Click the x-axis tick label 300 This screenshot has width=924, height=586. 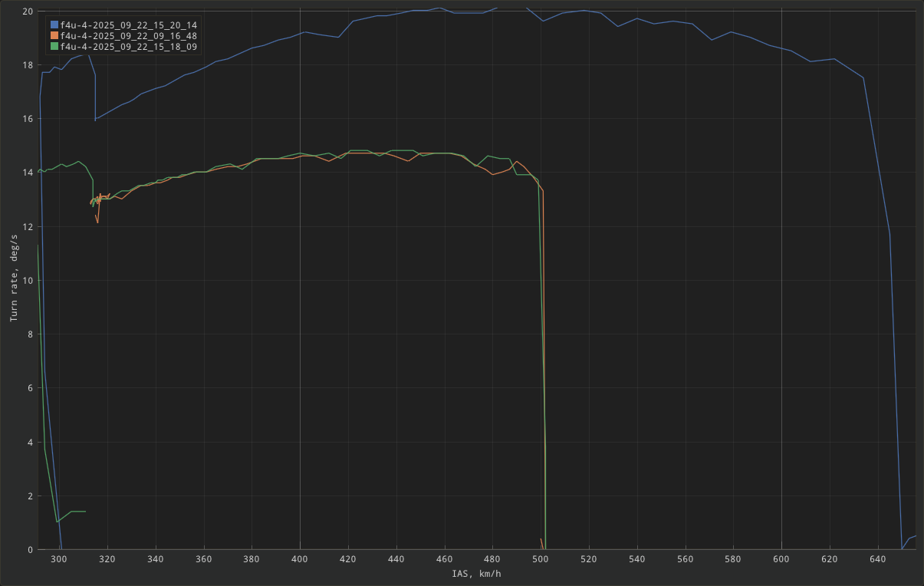click(59, 560)
